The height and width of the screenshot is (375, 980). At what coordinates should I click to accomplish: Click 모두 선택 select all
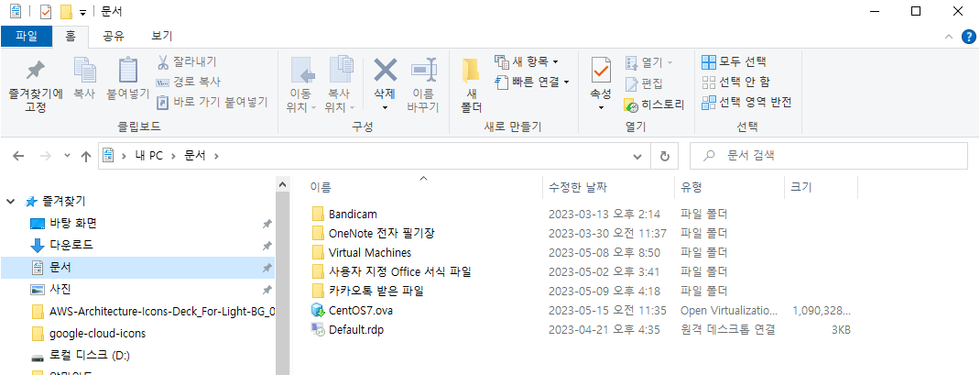point(734,61)
